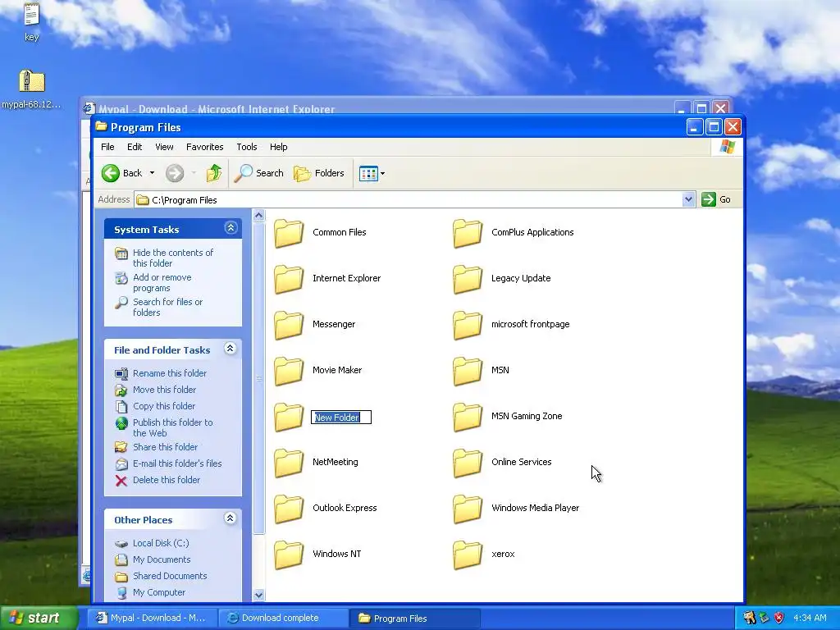Select the Online Services folder icon

pyautogui.click(x=468, y=463)
